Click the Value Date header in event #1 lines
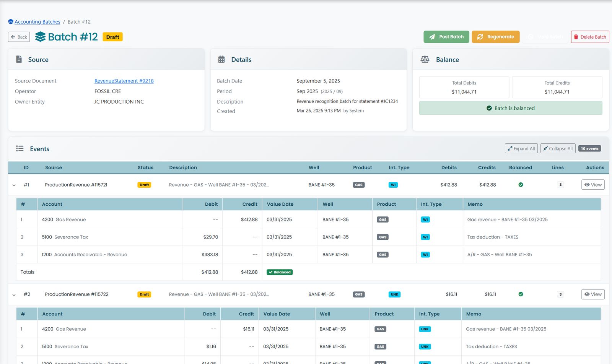This screenshot has width=612, height=364. 280,204
